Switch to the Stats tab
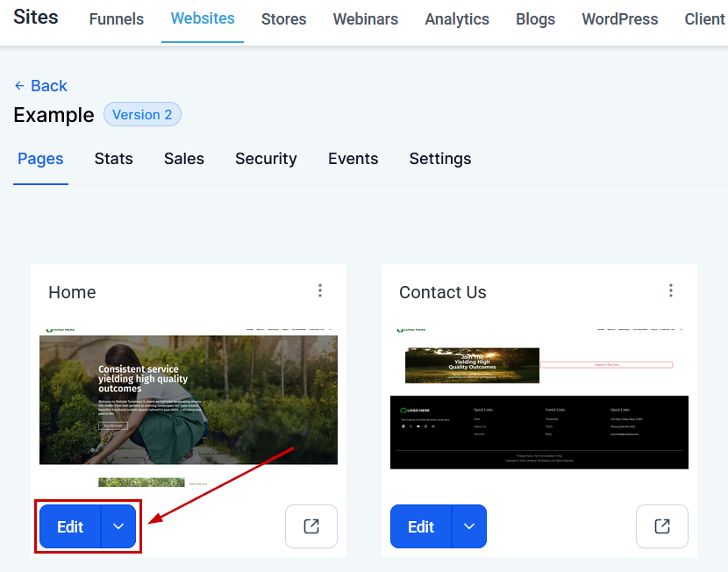728x572 pixels. [x=114, y=159]
